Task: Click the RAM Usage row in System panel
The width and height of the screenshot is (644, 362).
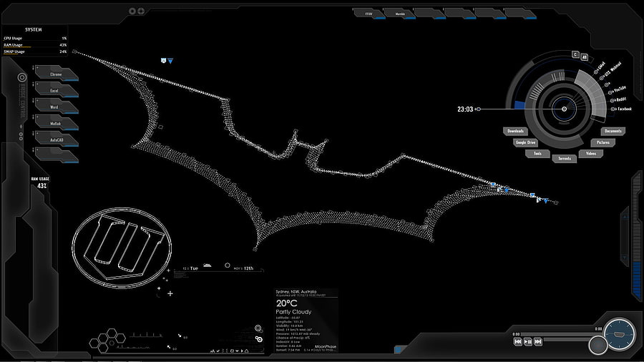Action: (x=35, y=45)
